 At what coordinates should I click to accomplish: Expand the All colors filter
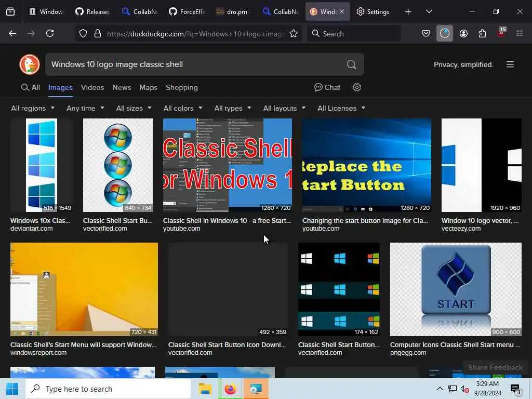183,108
